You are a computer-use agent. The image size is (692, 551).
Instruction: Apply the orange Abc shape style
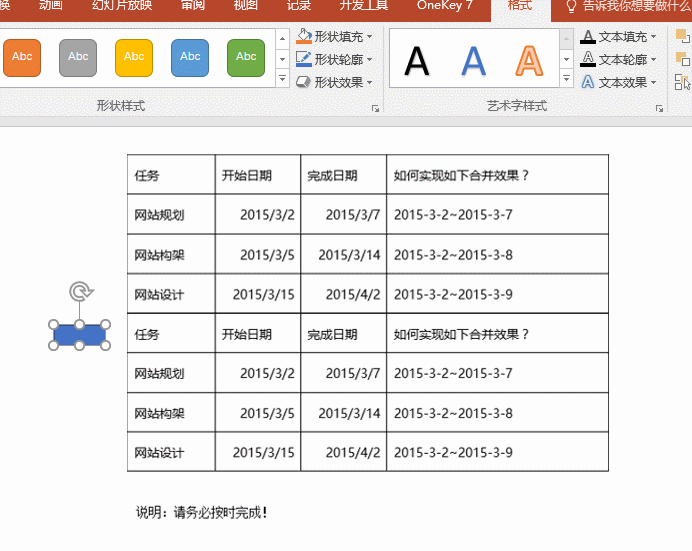22,58
